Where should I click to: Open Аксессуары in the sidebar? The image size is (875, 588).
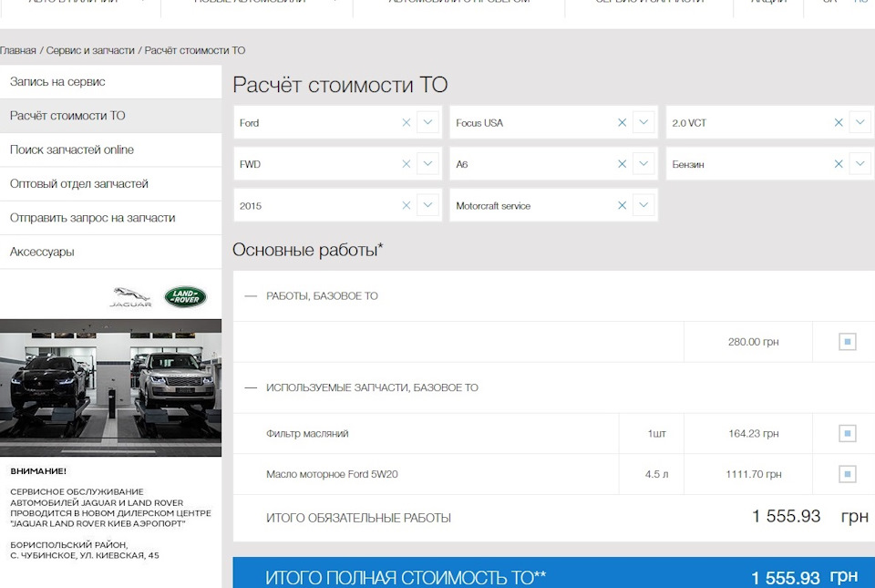110,253
